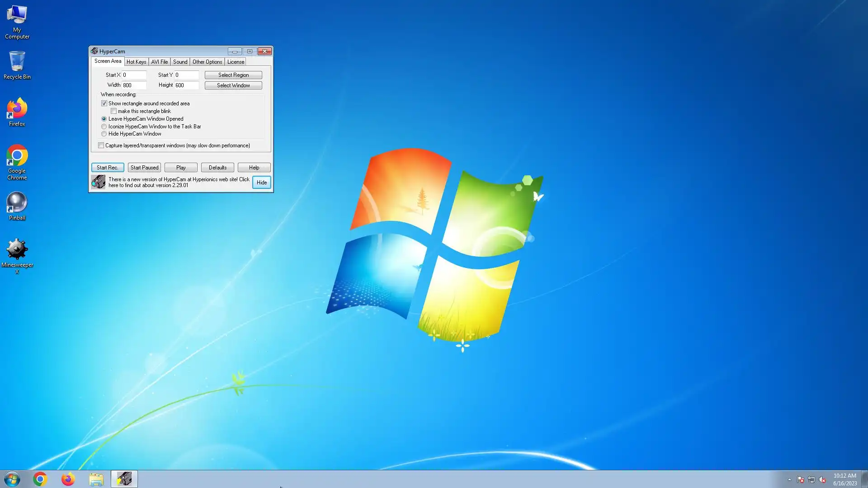
Task: Click the HyperCam update notice icon
Action: (x=98, y=182)
